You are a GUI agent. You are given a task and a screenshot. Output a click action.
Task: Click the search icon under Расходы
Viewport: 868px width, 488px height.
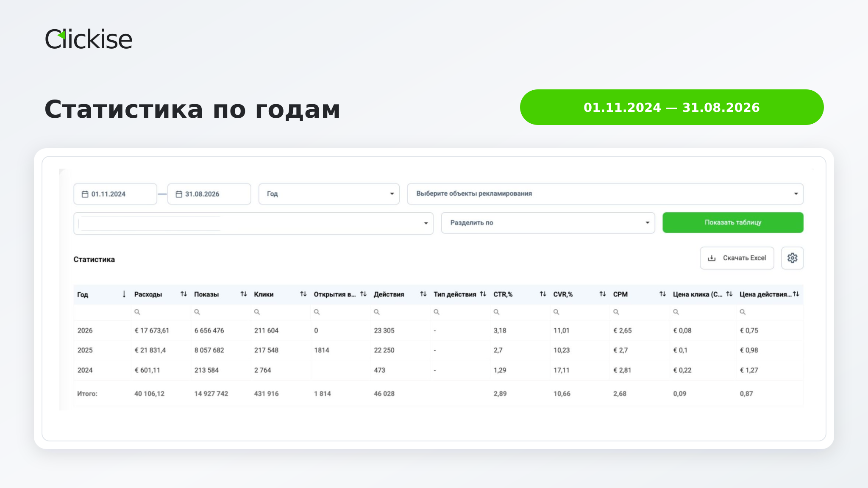pyautogui.click(x=137, y=312)
